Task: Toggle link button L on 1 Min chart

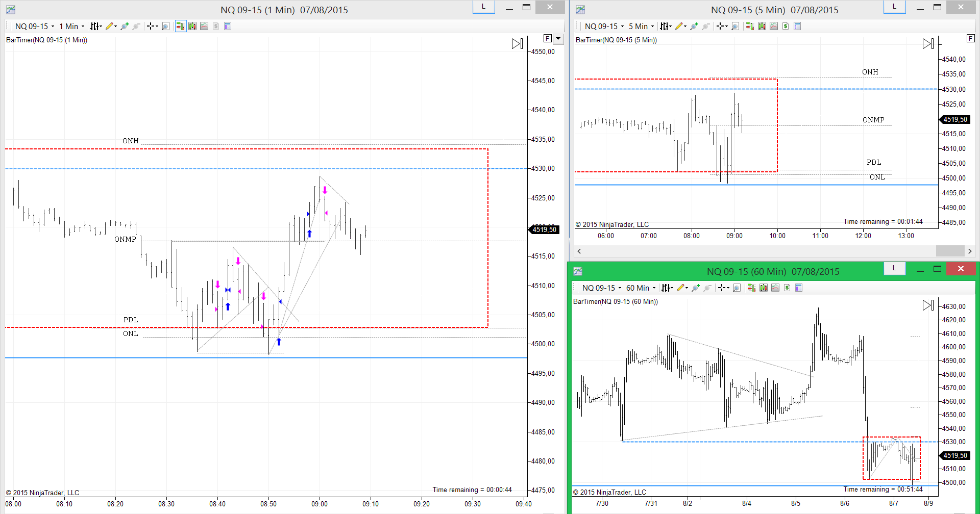Action: (x=483, y=7)
